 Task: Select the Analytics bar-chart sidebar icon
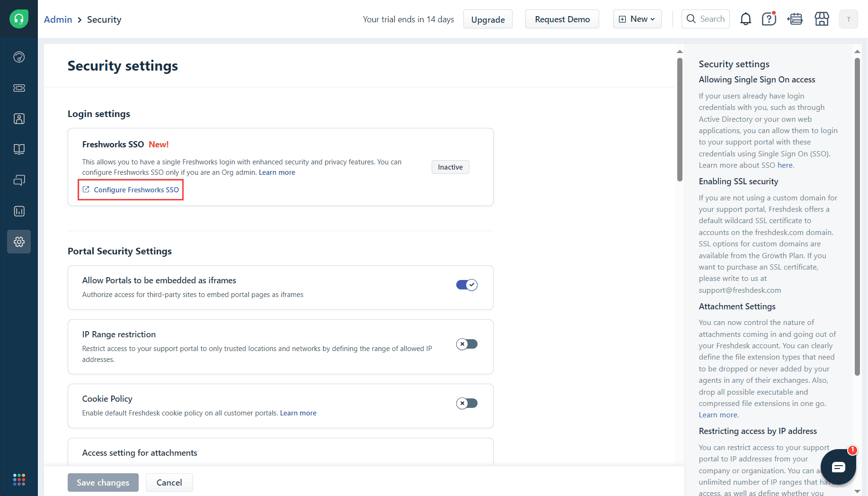19,211
